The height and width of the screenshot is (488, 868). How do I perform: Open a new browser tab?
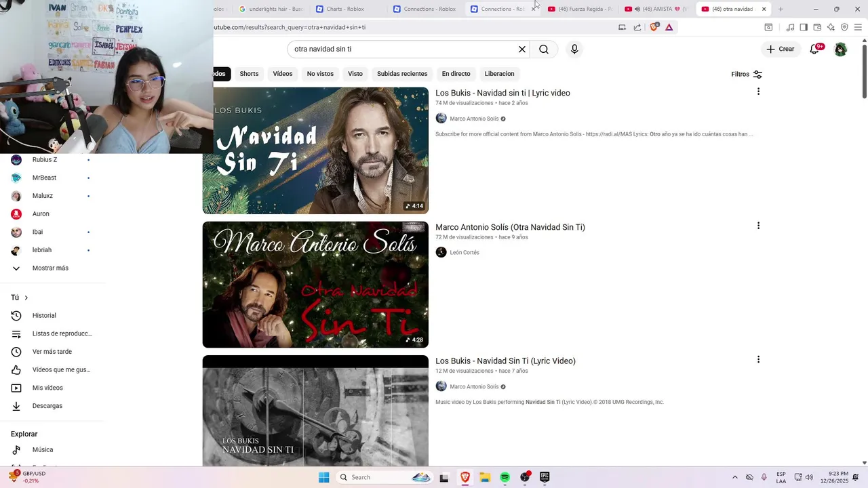point(781,9)
